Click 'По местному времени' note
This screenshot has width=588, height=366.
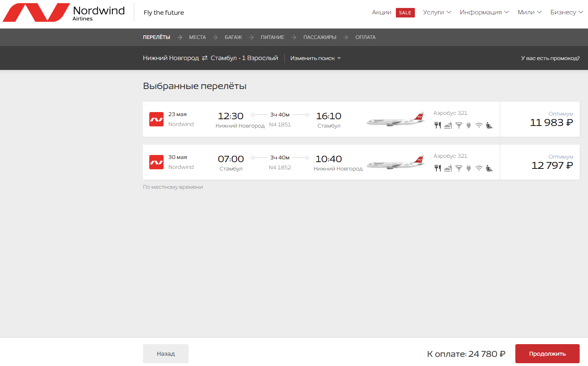click(173, 187)
